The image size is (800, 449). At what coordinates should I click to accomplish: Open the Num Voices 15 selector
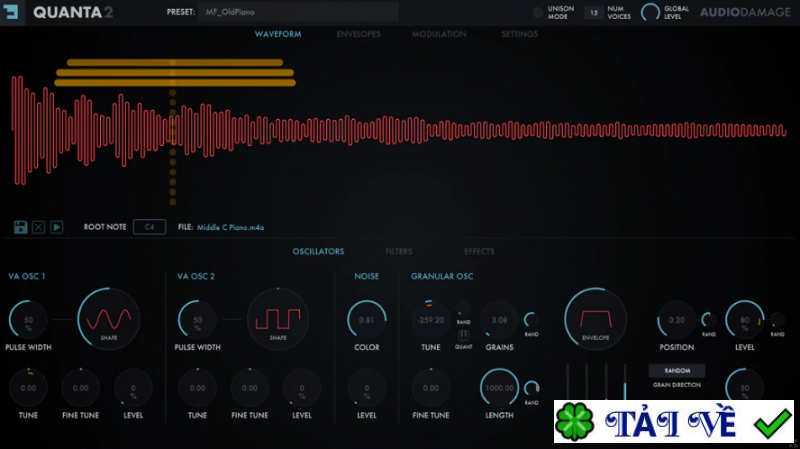coord(593,13)
